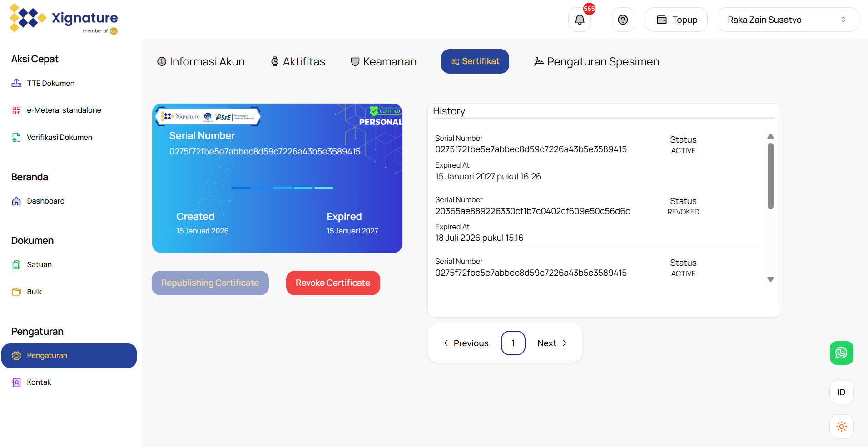Select page 1 in pagination
Viewport: 868px width, 447px height.
513,343
